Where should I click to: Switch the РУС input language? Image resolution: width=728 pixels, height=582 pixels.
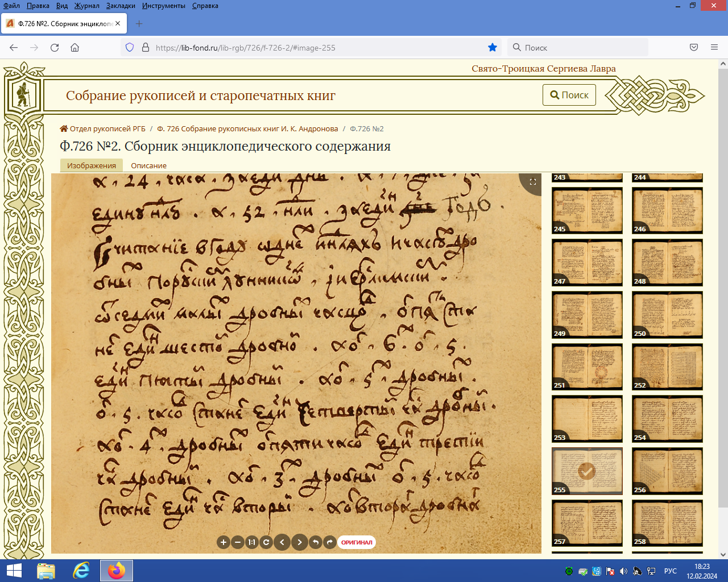670,571
